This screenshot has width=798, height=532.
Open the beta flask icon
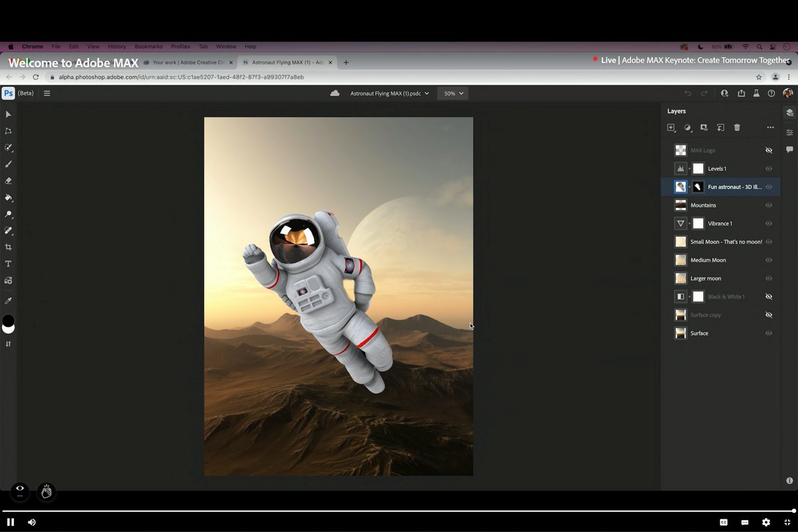coord(756,94)
